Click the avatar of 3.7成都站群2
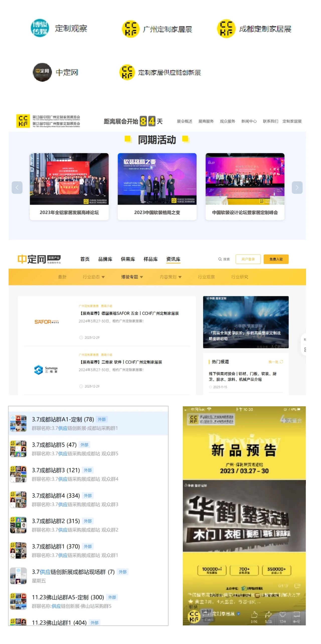This screenshot has height=644, width=321. pyautogui.click(x=18, y=525)
